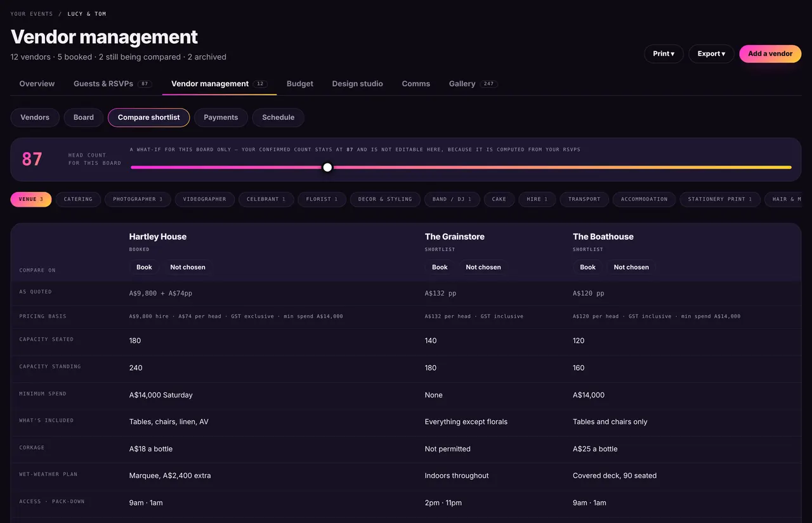This screenshot has height=523, width=812.
Task: Click Book under Hartley House
Action: pos(145,268)
